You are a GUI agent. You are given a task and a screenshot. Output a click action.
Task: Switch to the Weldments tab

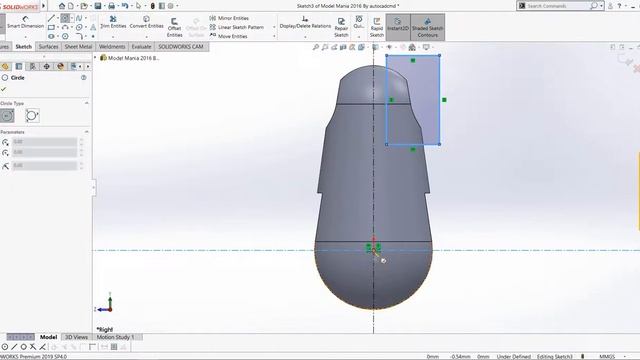pyautogui.click(x=112, y=47)
